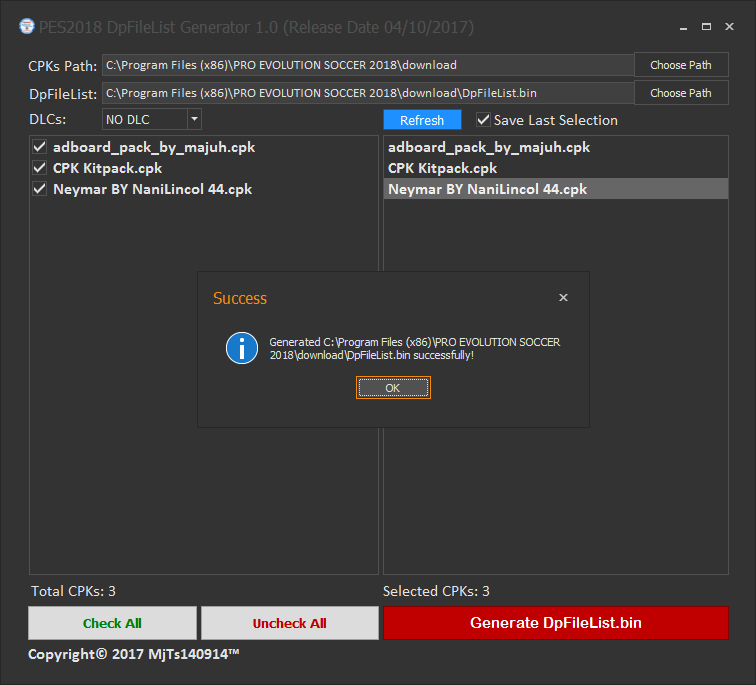
Task: Click Generate DpFileList.bin button
Action: point(556,623)
